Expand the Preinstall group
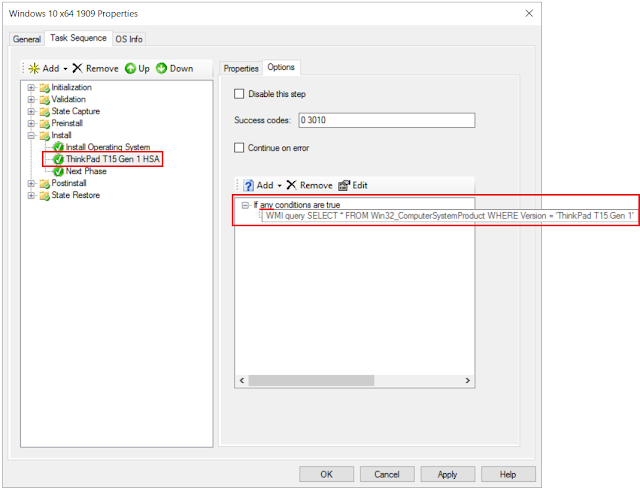The height and width of the screenshot is (488, 640). click(x=31, y=123)
